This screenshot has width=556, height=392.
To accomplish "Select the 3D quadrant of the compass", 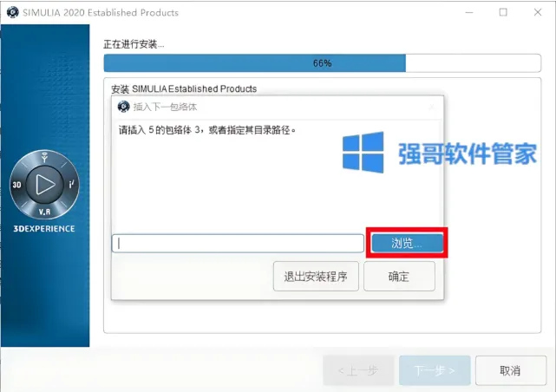I will (17, 185).
